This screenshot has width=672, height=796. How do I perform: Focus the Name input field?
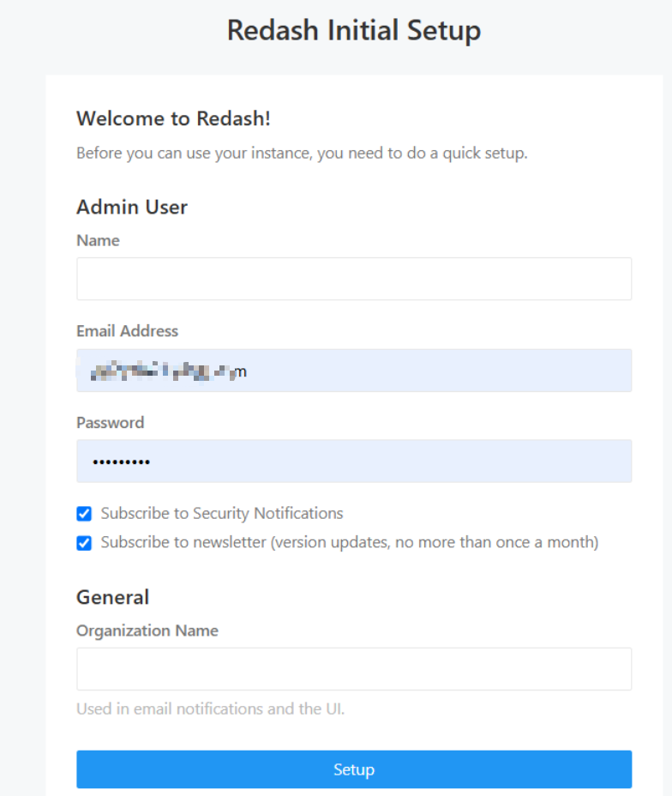click(x=354, y=279)
